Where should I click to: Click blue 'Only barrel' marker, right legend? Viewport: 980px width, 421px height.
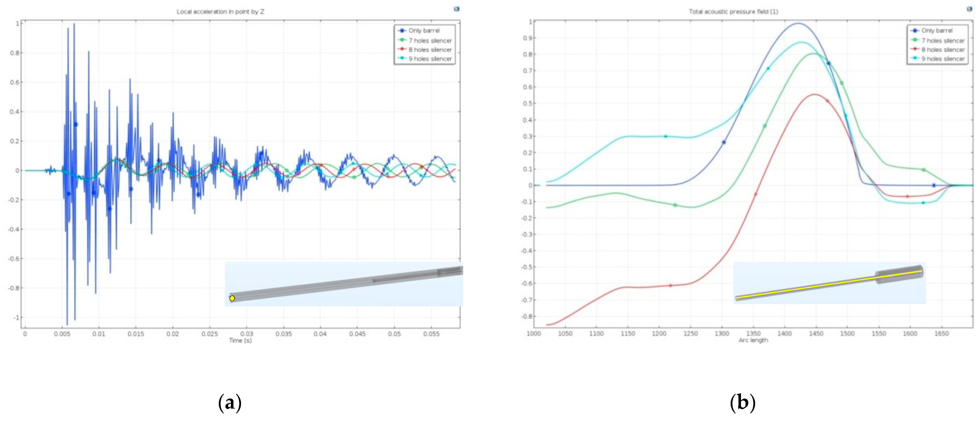click(x=915, y=31)
